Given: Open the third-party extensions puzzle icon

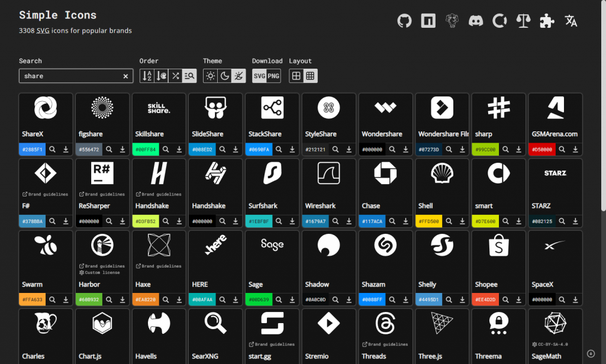Looking at the screenshot, I should 547,21.
